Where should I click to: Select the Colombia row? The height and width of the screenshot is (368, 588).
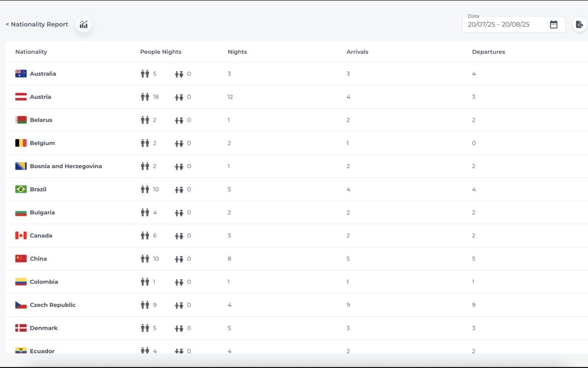pyautogui.click(x=297, y=282)
